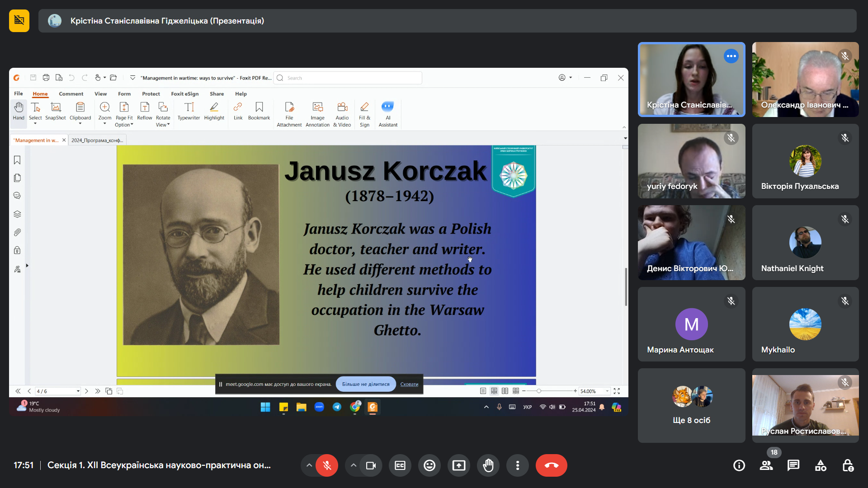
Task: Click Nathaniel Knight participant tile
Action: [805, 243]
